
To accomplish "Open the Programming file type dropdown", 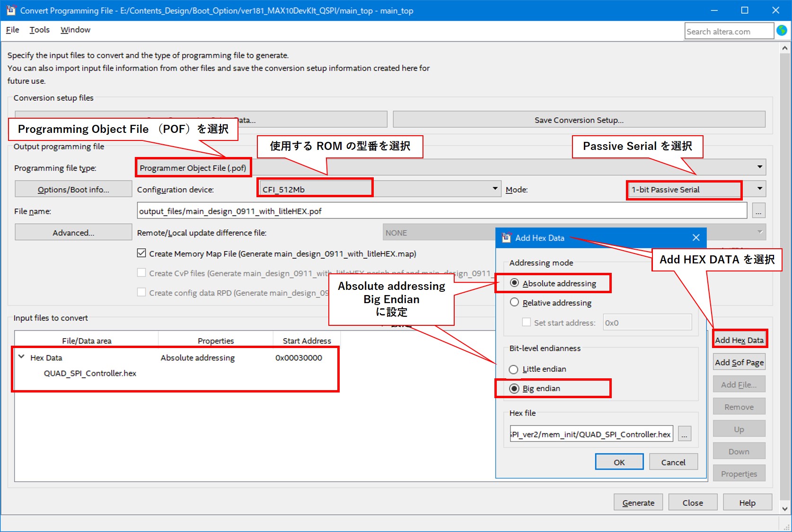I will [759, 167].
